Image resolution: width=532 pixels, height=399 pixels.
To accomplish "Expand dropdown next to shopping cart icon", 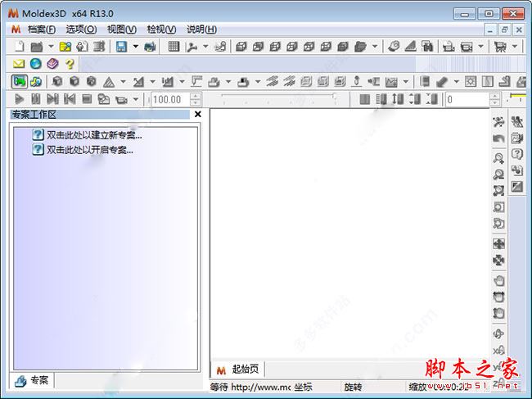I will coord(515,46).
